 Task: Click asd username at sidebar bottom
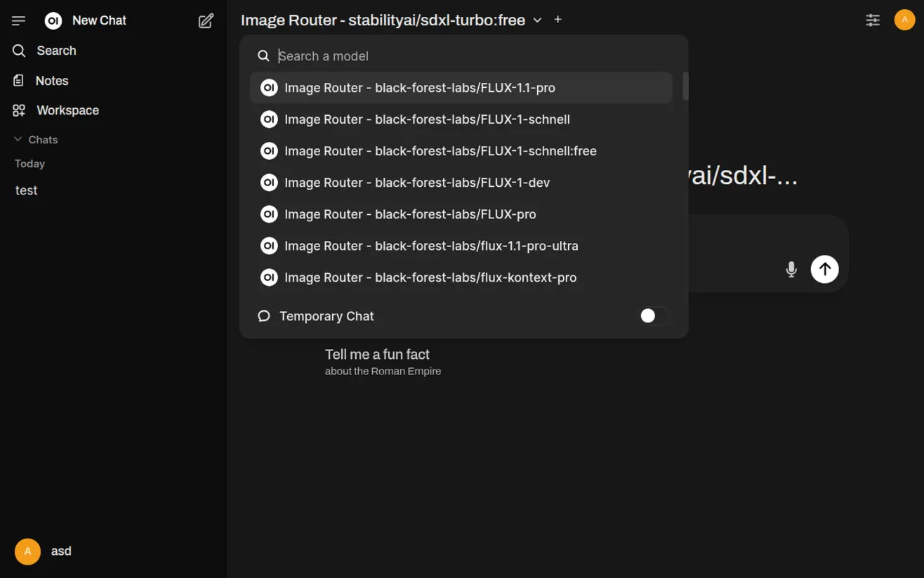(61, 551)
